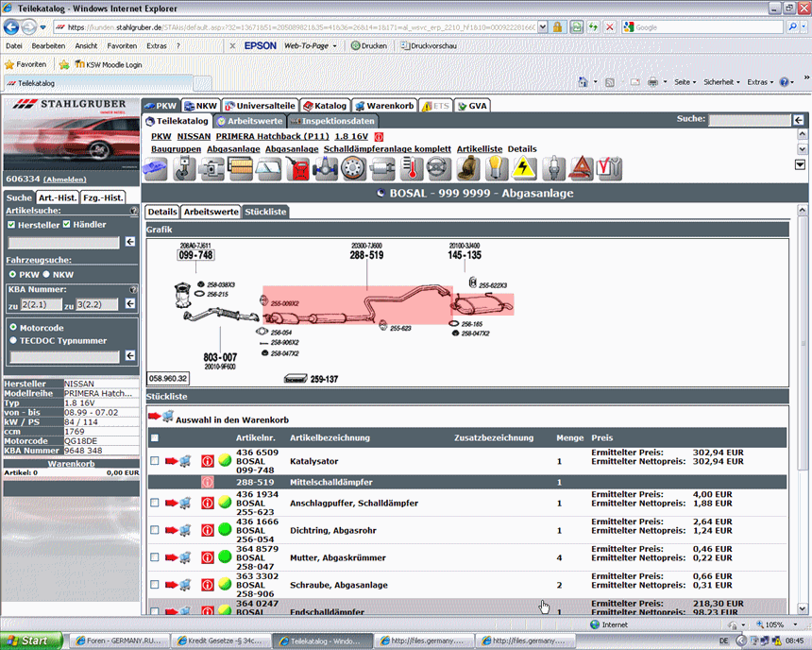Click the top Suche input field

click(750, 120)
